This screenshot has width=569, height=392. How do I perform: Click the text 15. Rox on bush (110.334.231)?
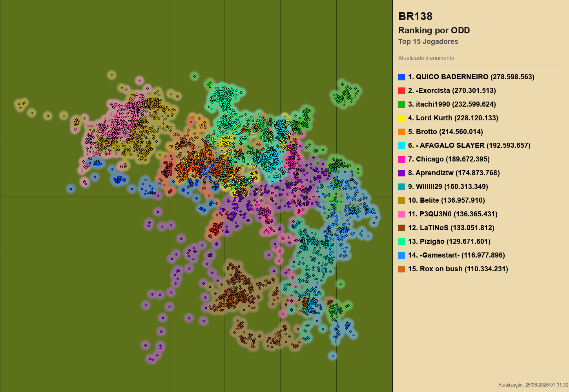tap(458, 269)
